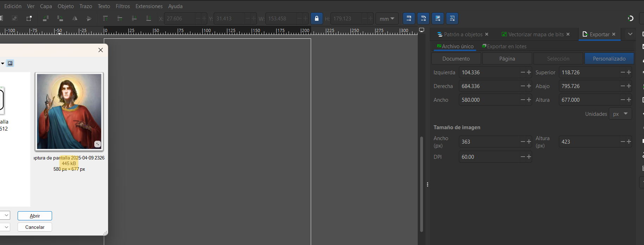Image resolution: width=644 pixels, height=245 pixels.
Task: Close the file open dialog
Action: [101, 50]
